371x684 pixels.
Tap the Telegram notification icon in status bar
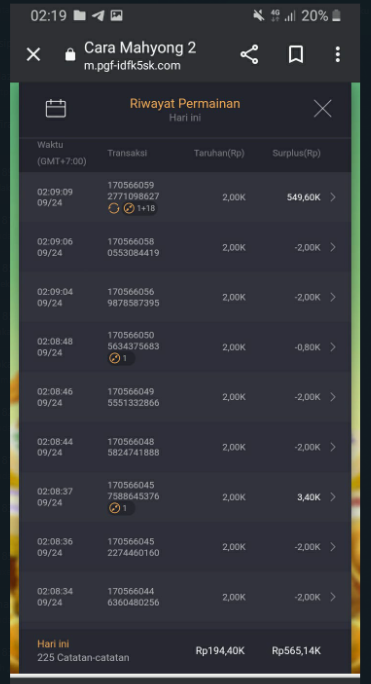click(98, 16)
